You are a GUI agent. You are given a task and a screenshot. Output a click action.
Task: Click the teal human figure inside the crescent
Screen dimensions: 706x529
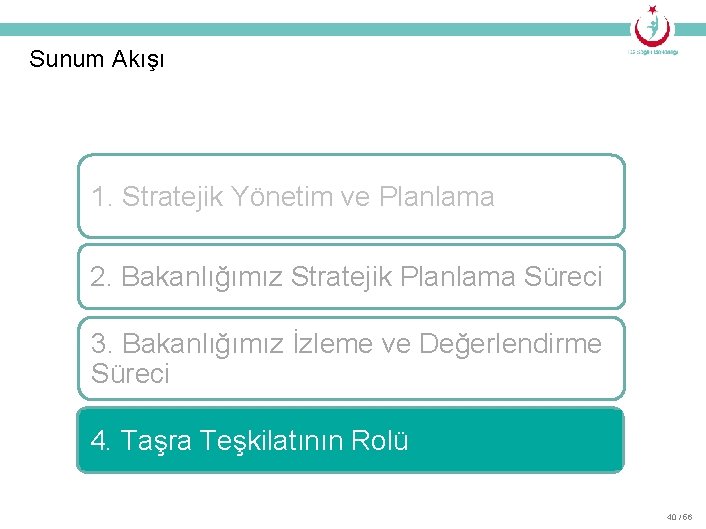pyautogui.click(x=652, y=27)
